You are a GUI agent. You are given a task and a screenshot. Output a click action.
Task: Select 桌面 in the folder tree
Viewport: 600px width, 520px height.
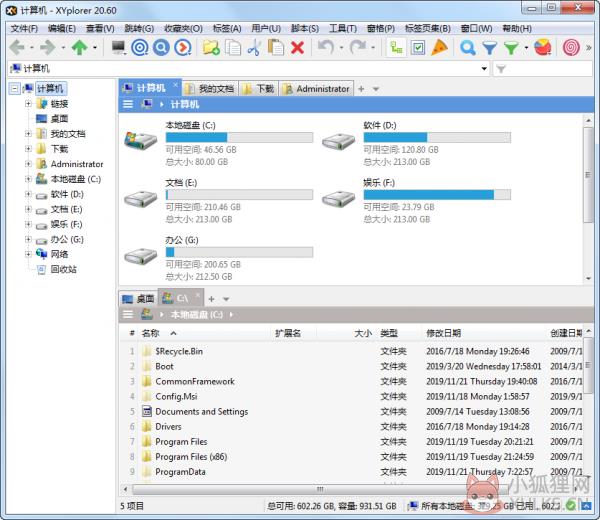(x=59, y=119)
